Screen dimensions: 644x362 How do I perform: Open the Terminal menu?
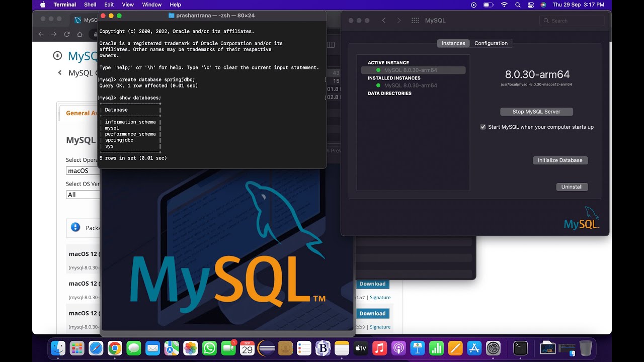click(65, 5)
